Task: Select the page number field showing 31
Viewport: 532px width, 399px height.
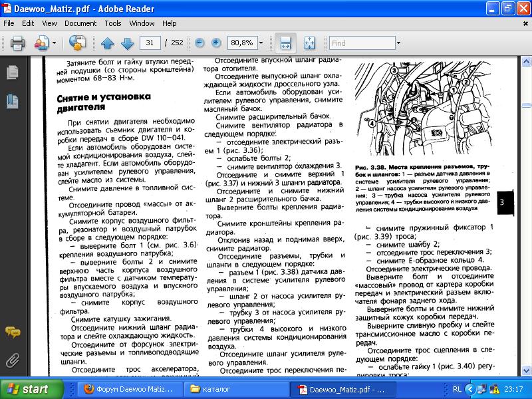Action: click(x=150, y=43)
